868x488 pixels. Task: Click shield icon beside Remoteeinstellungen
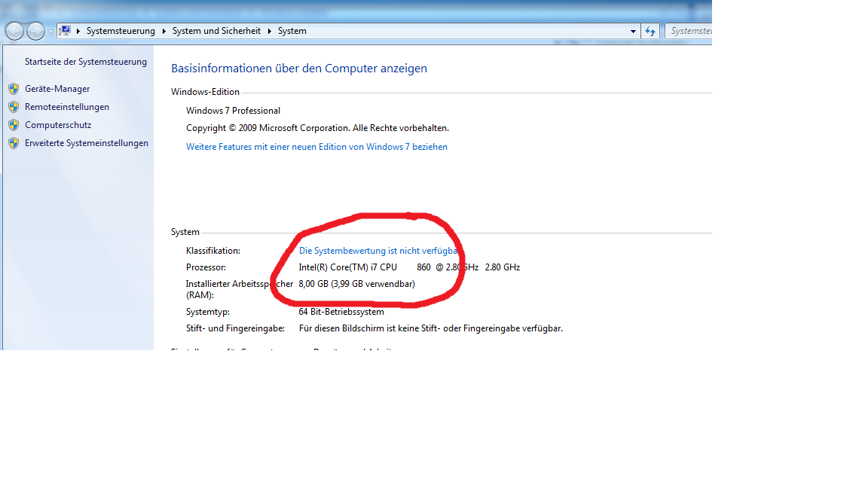coord(14,107)
